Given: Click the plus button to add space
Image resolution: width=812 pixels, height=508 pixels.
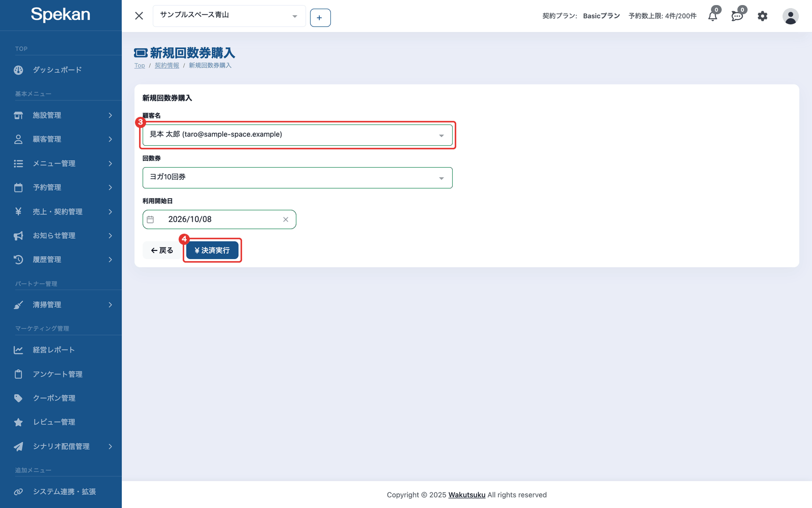Looking at the screenshot, I should 320,18.
